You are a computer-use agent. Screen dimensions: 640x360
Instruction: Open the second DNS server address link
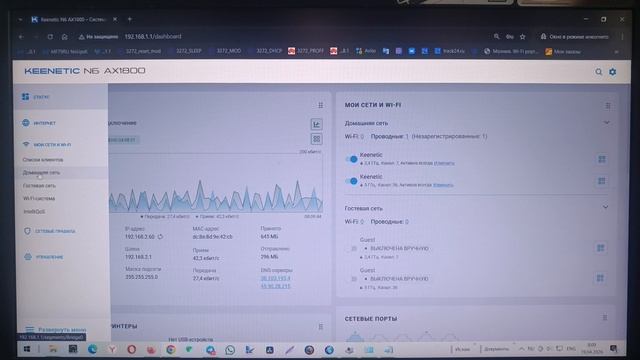(276, 287)
